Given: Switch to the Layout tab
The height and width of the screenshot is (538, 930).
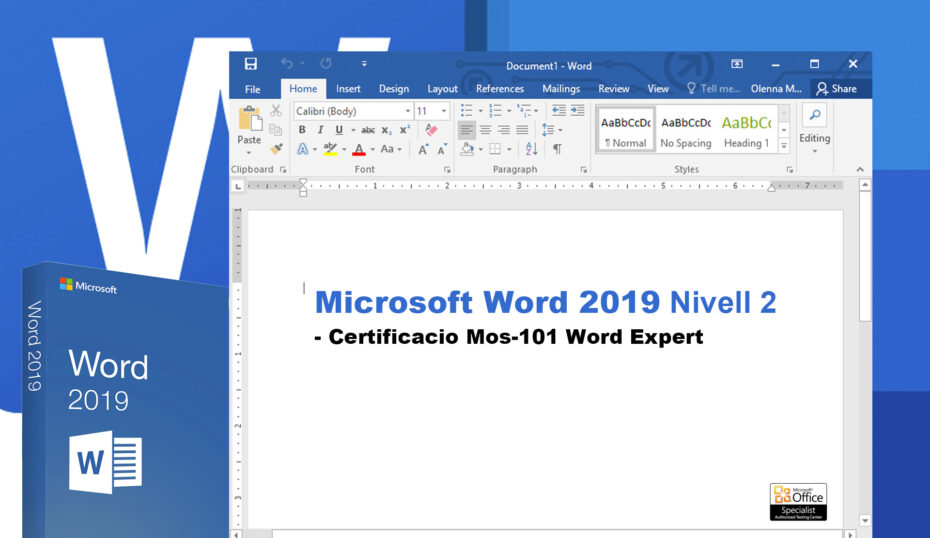Looking at the screenshot, I should tap(442, 89).
